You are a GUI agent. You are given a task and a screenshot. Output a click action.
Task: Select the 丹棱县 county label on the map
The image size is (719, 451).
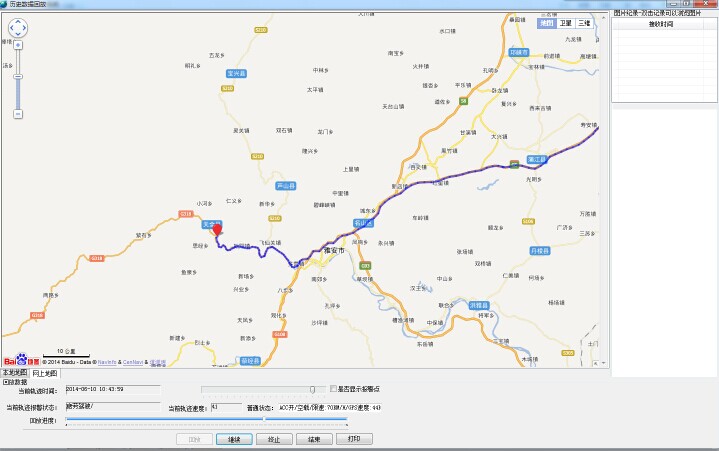540,251
